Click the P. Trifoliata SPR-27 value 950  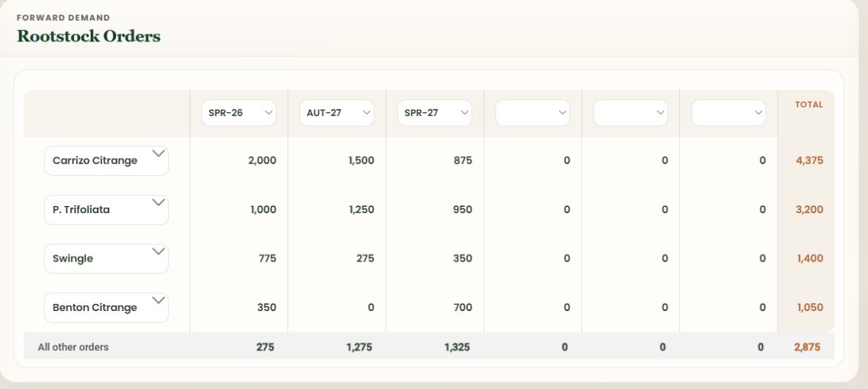[462, 210]
